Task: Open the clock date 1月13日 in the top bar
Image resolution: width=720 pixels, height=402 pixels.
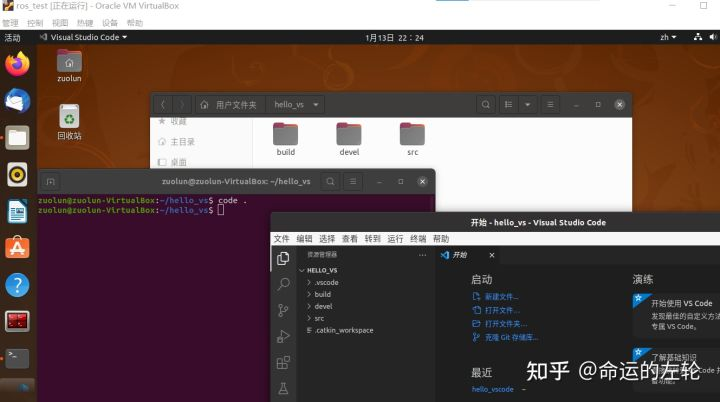Action: click(394, 38)
